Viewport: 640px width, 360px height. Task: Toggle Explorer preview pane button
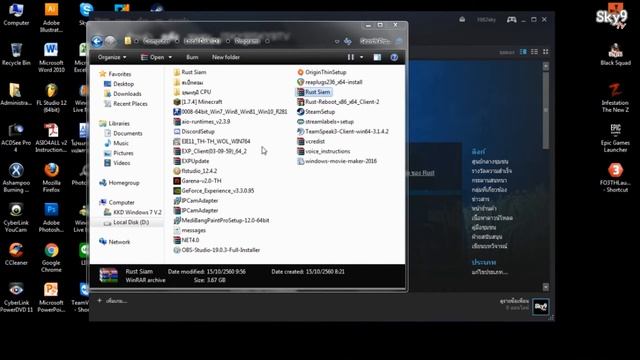377,57
